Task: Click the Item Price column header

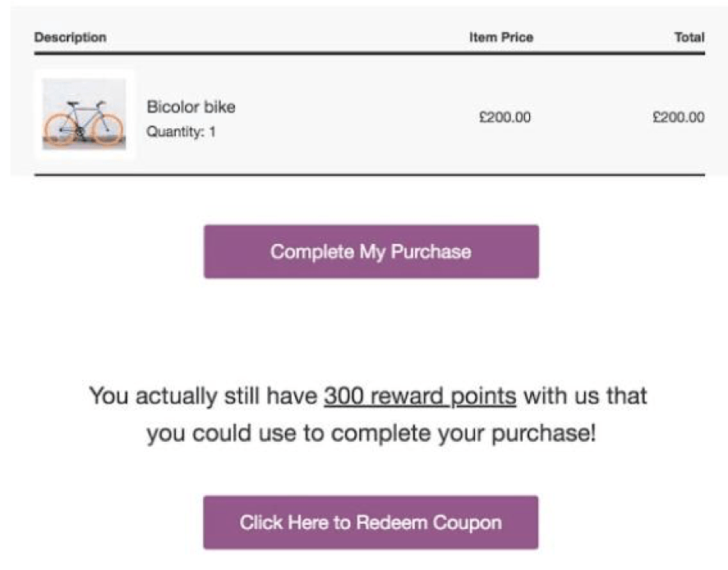Action: (x=500, y=38)
